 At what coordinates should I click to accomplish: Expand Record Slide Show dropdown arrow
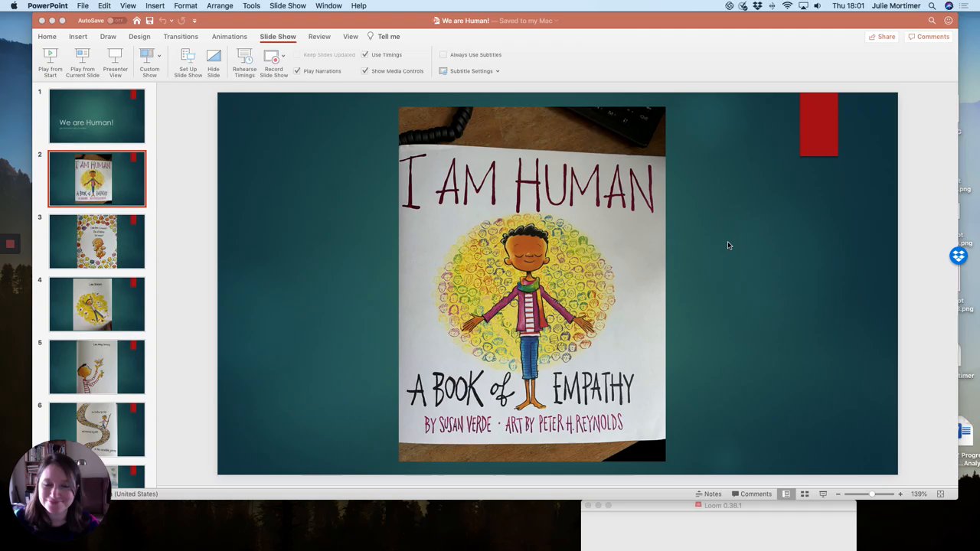click(283, 56)
